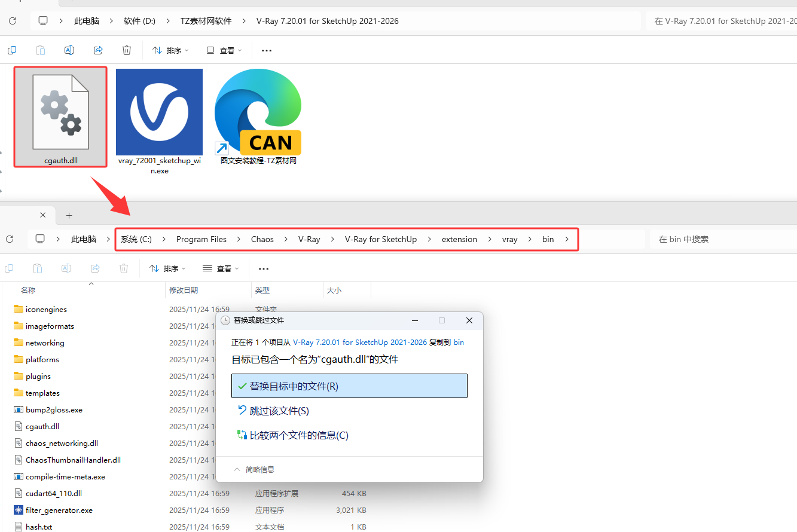Expand the chevron after TZ素材网软件 in the top breadcrumb
The height and width of the screenshot is (532, 797).
tap(243, 21)
